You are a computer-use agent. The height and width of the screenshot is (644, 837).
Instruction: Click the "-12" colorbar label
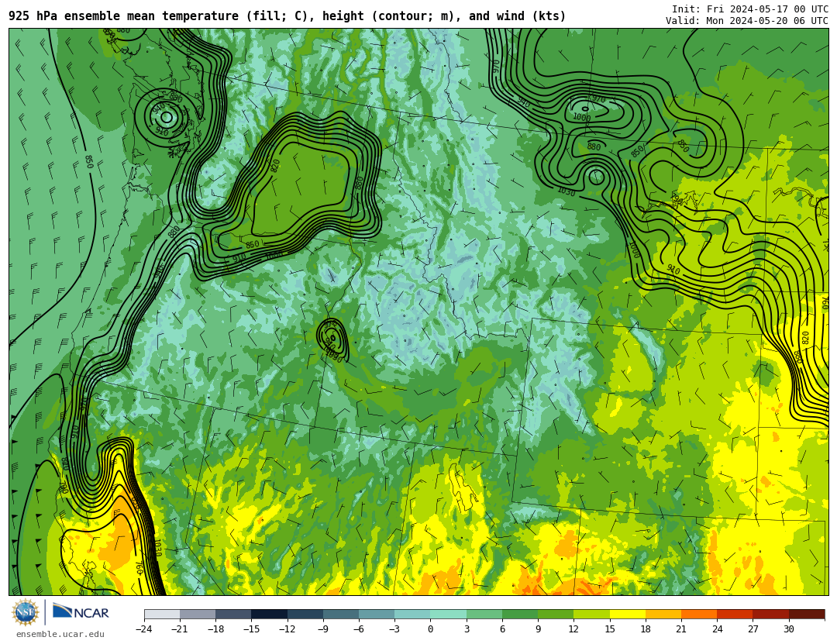click(288, 629)
